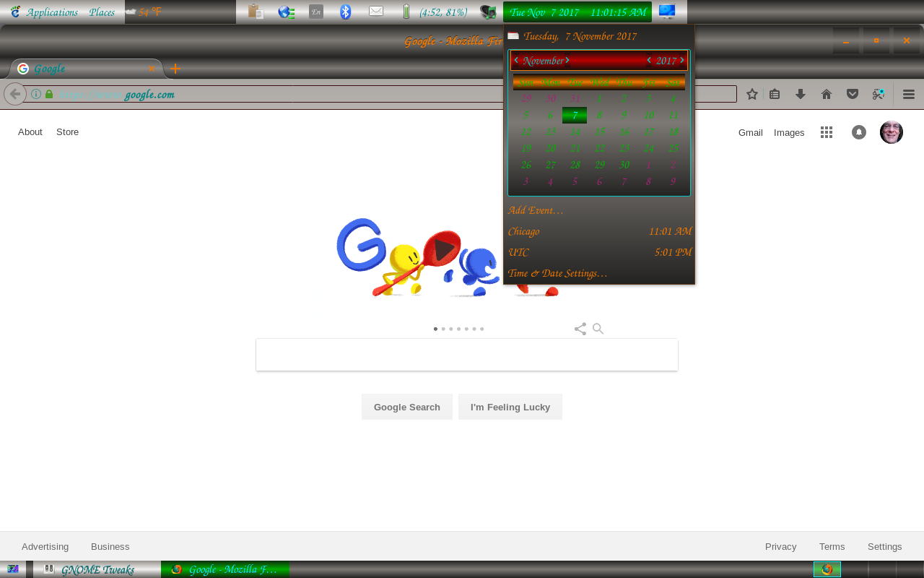Click the back arrow button in Firefox
Viewport: 924px width, 578px height.
click(x=15, y=94)
